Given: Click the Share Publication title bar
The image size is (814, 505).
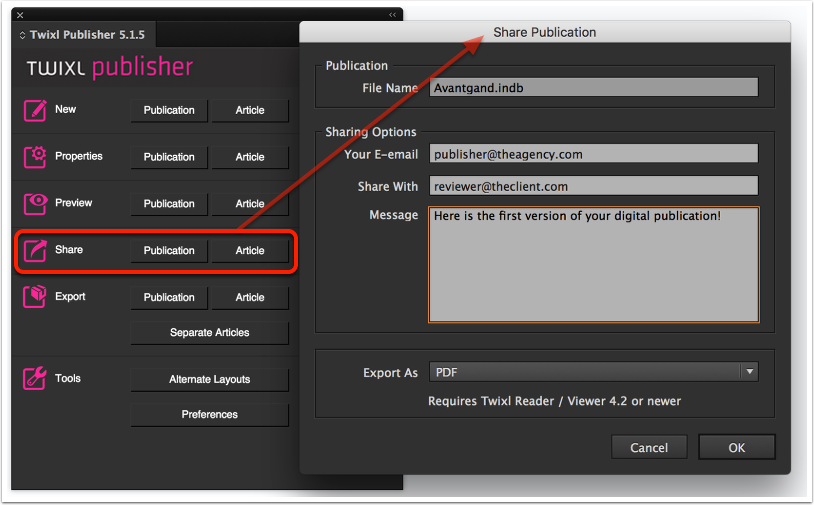Looking at the screenshot, I should click(x=545, y=32).
